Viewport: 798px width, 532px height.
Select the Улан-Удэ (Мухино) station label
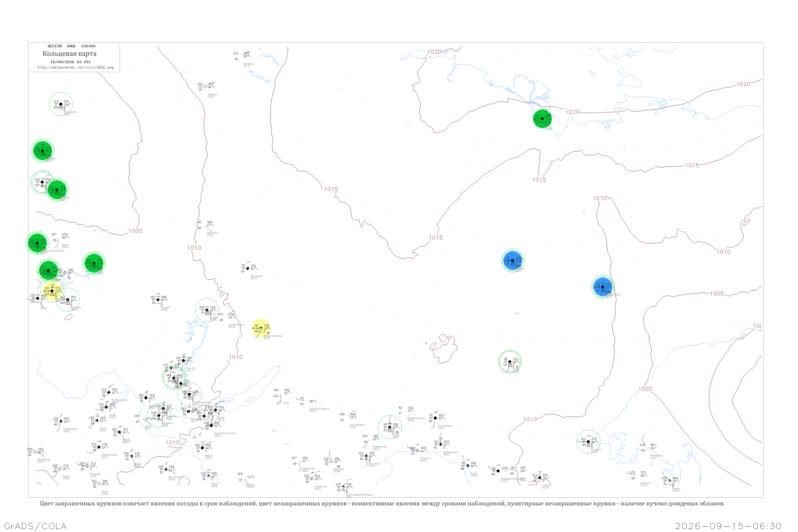pos(224,433)
